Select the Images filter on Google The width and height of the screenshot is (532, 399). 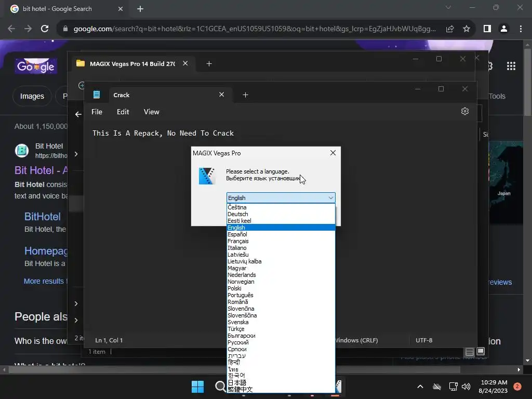click(32, 96)
